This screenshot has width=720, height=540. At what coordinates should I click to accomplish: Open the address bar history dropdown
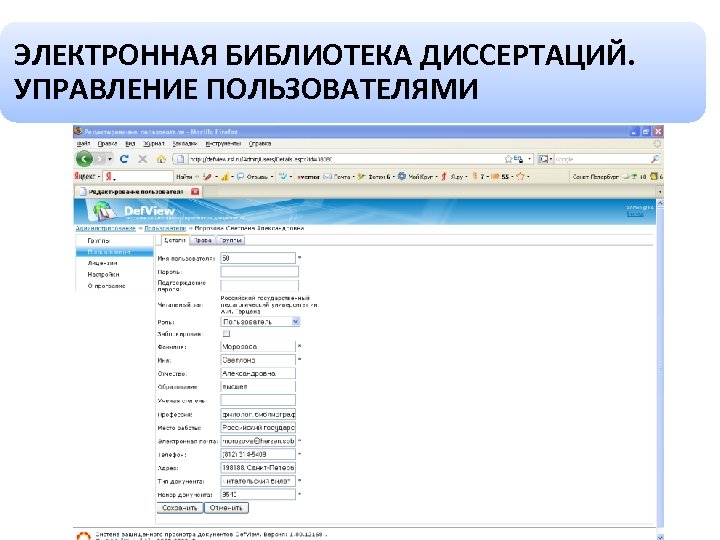(x=529, y=159)
